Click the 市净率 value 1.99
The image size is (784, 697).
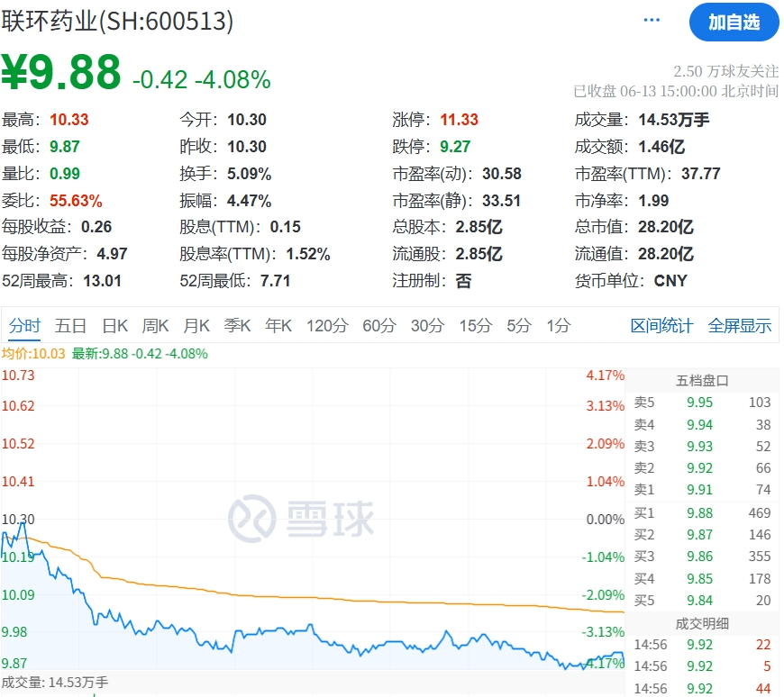[x=653, y=201]
